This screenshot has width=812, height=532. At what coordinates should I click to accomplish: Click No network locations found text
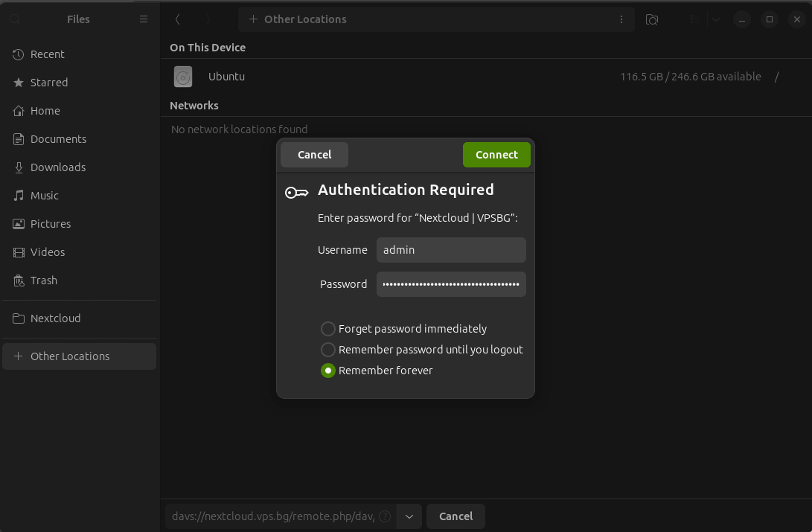[239, 129]
